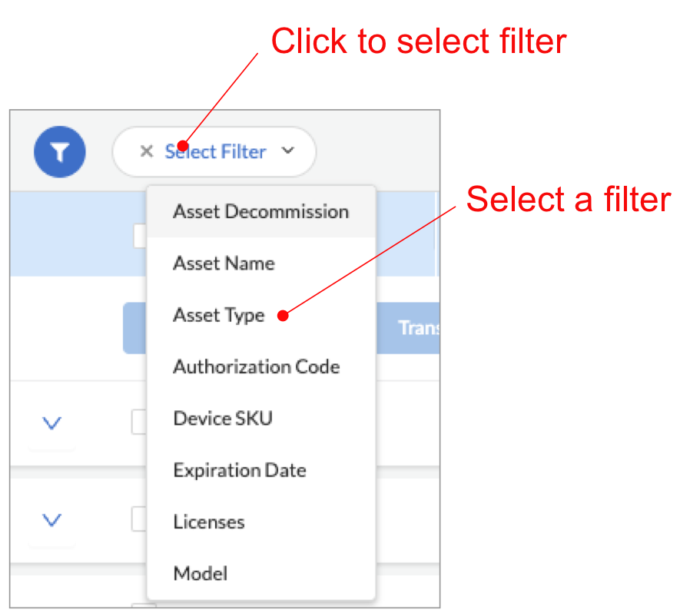The image size is (680, 616).
Task: Select Authorization Code filter entry
Action: pos(256,366)
